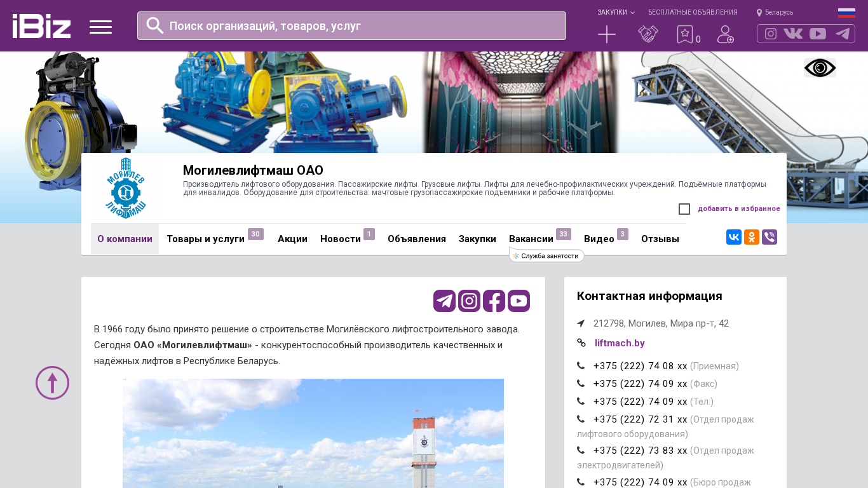Open the О компании tab

[125, 239]
